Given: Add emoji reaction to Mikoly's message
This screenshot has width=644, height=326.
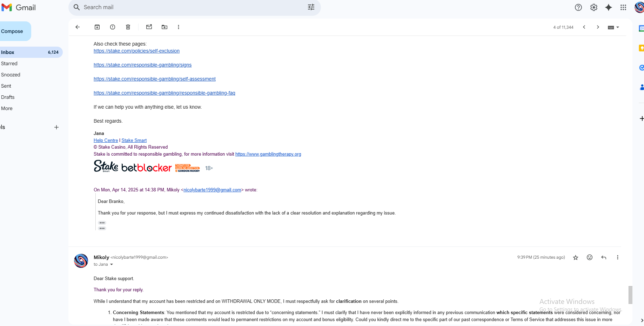Looking at the screenshot, I should tap(590, 257).
